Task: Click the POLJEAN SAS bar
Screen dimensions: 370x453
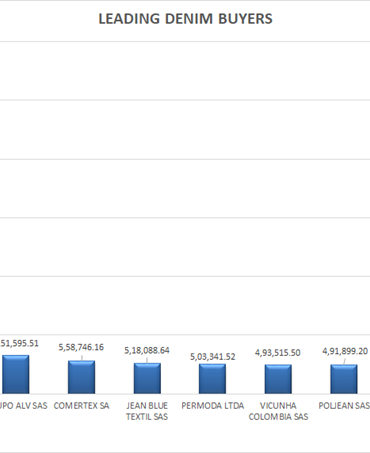Action: [x=344, y=379]
